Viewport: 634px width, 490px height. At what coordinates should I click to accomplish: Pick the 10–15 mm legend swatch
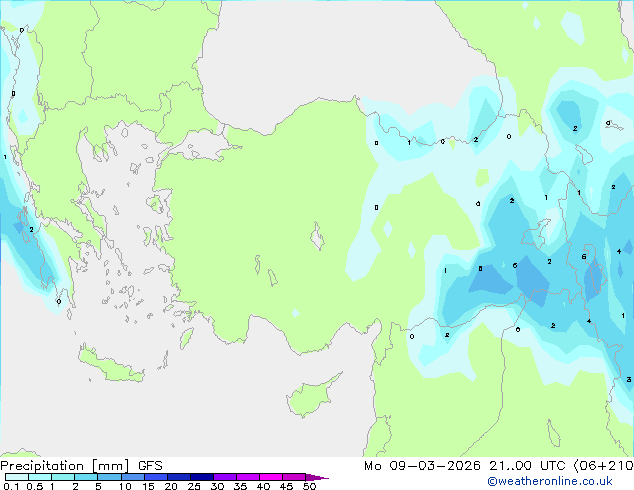[133, 477]
